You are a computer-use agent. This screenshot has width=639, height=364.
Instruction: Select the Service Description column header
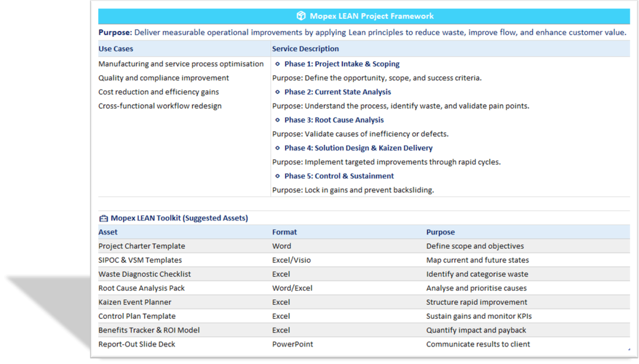[x=305, y=49]
